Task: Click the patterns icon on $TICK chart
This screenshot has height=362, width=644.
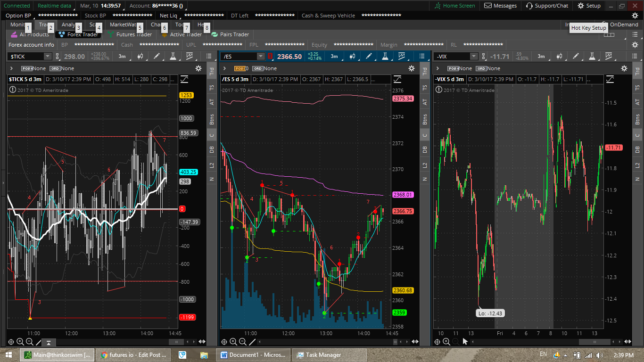Action: pos(190,57)
